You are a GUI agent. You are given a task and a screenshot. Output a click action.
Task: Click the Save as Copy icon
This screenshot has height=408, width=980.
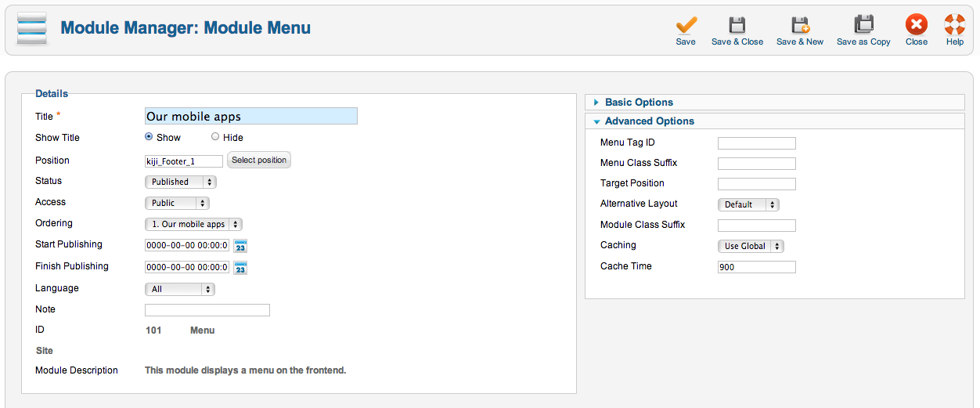coord(863,24)
